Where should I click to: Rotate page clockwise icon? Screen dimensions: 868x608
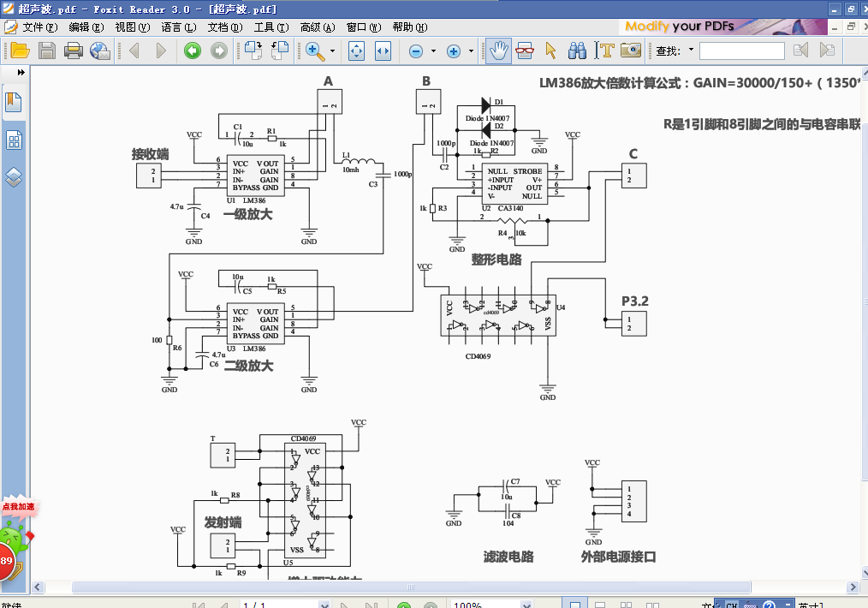[x=253, y=51]
